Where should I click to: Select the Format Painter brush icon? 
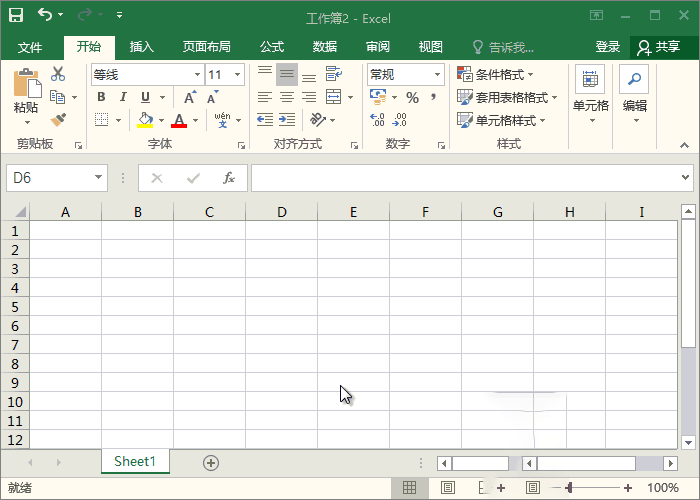(x=58, y=120)
